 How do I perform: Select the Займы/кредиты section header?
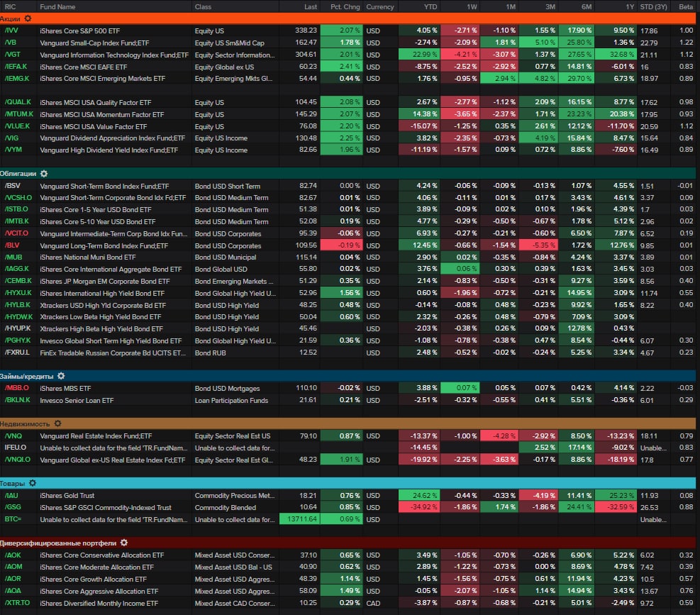(x=348, y=376)
